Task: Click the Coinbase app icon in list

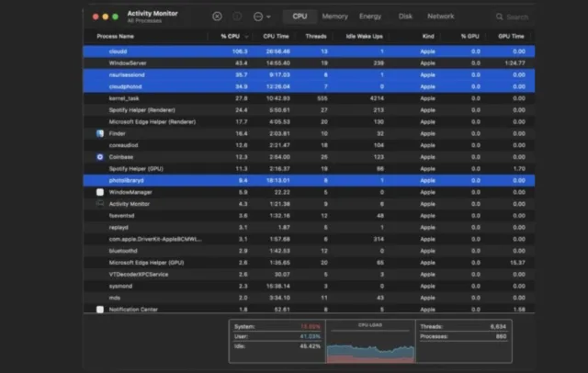Action: tap(100, 157)
